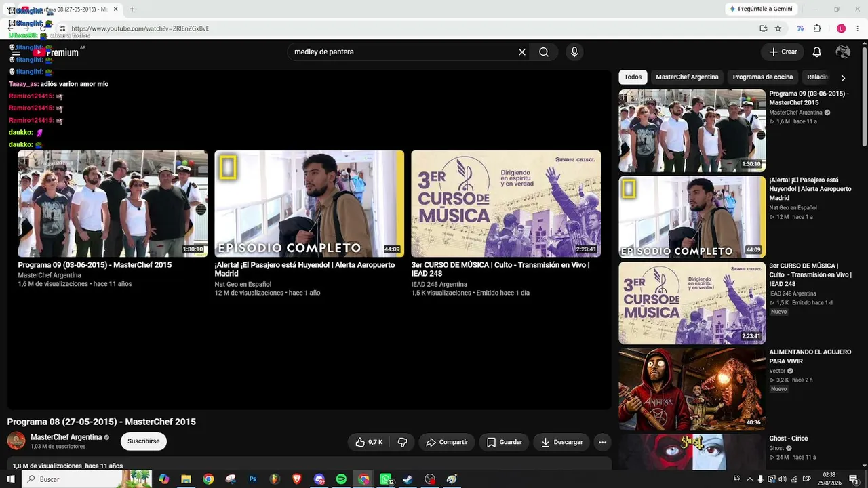The width and height of the screenshot is (868, 488).
Task: Open sidebar thumbnail for Programa 09 MasterChef
Action: pos(692,131)
